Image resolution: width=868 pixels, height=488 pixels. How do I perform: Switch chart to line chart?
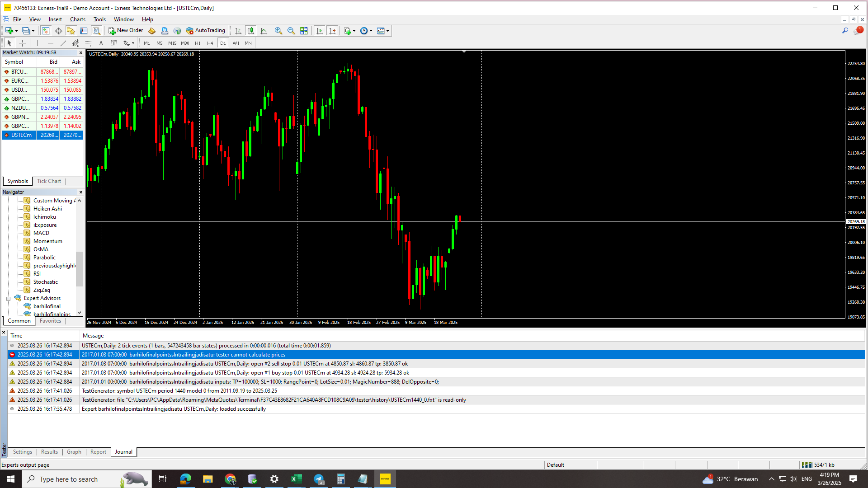point(264,31)
